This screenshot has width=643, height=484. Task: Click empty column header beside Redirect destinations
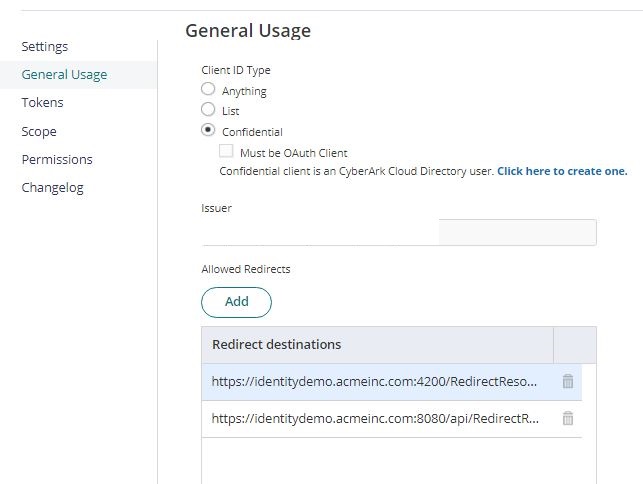[x=574, y=344]
